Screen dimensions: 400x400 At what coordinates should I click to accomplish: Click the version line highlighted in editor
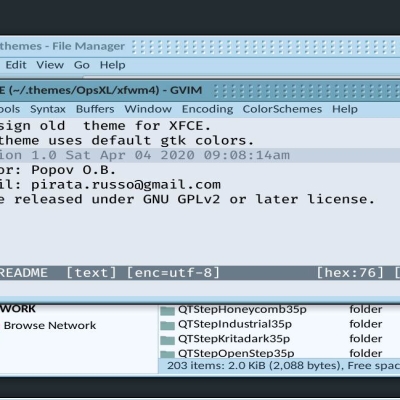click(x=200, y=155)
